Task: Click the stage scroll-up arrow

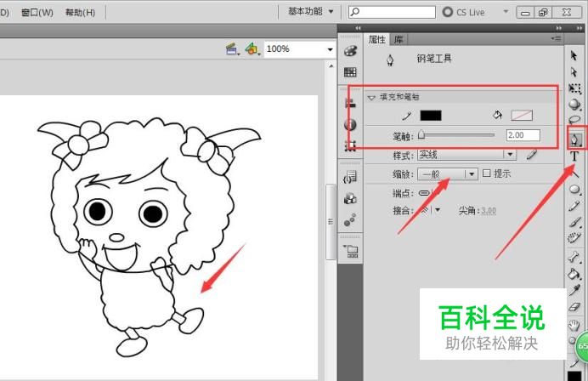Action: coord(331,66)
